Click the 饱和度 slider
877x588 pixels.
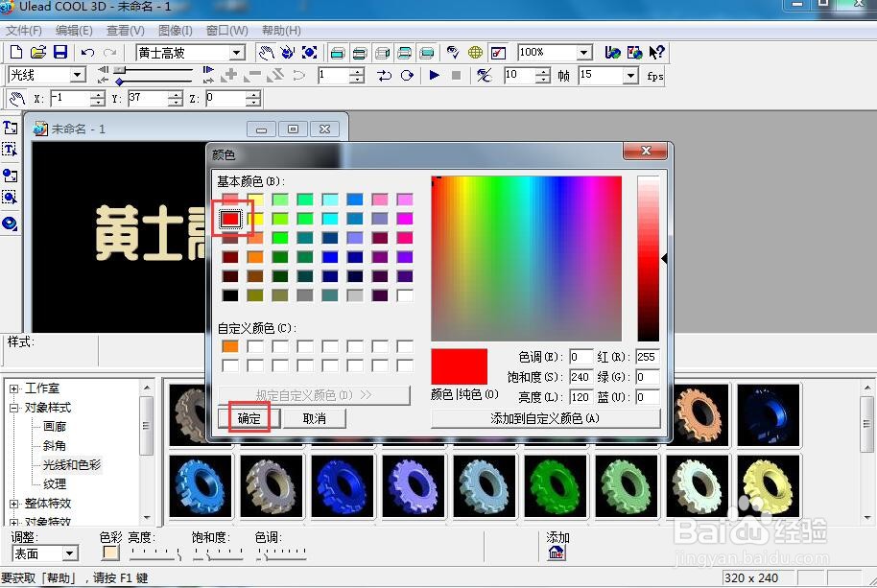click(x=218, y=553)
